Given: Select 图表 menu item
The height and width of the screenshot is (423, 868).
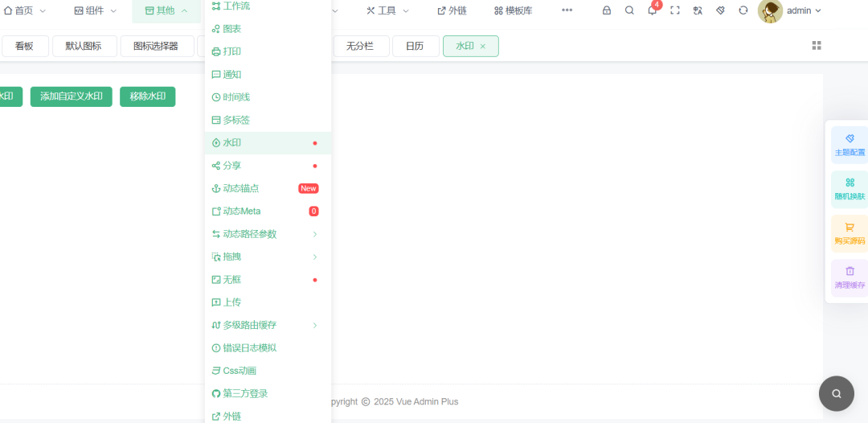Looking at the screenshot, I should [x=268, y=29].
